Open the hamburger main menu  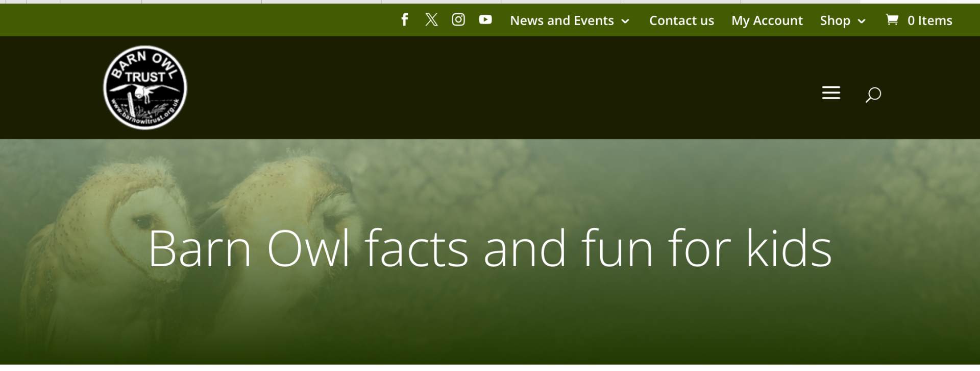pyautogui.click(x=831, y=93)
